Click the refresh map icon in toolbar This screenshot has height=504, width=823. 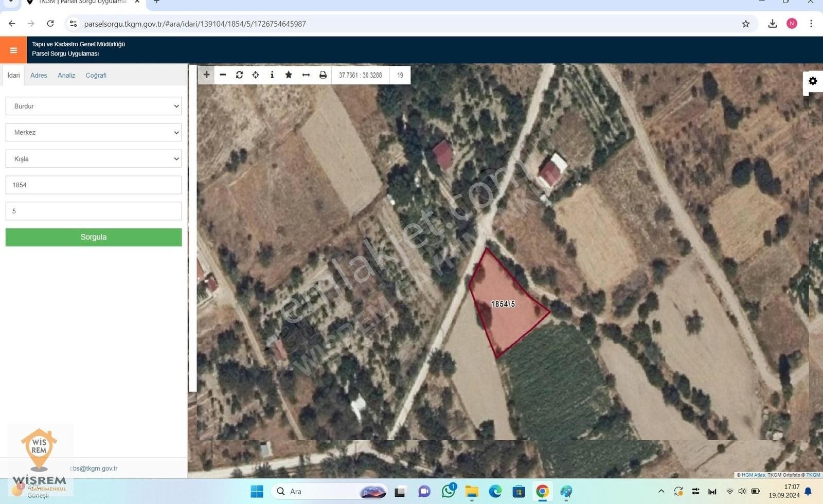239,75
